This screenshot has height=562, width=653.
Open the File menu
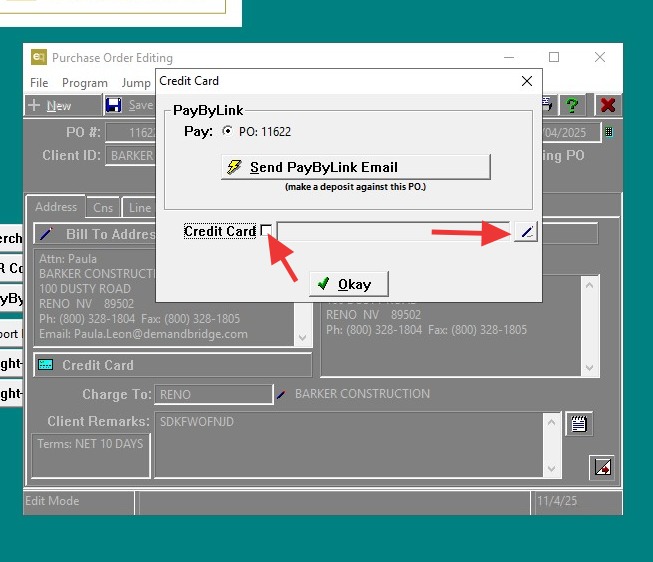click(x=39, y=83)
